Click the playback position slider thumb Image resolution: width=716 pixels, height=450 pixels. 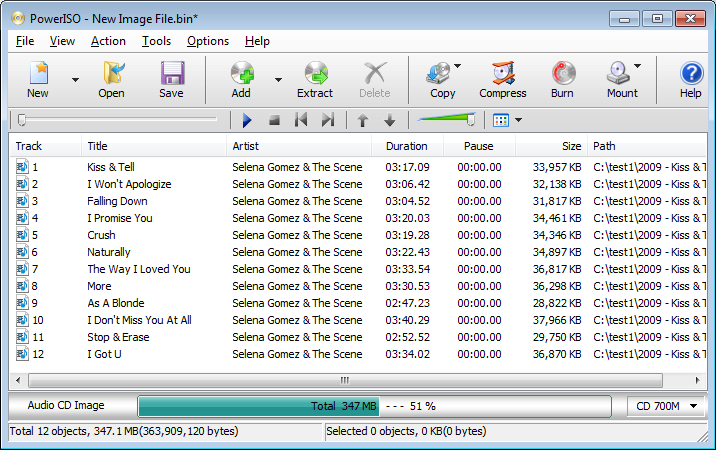pos(21,120)
